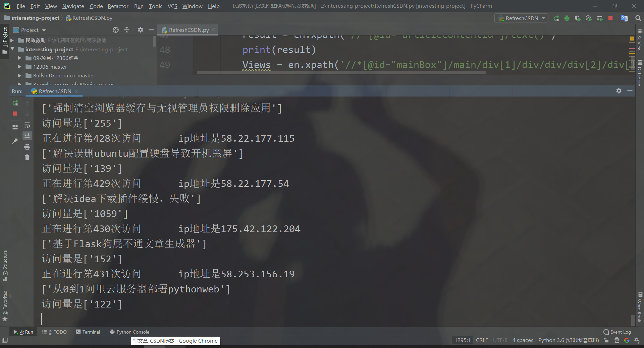Open the Refactor menu
The image size is (644, 348).
click(118, 6)
